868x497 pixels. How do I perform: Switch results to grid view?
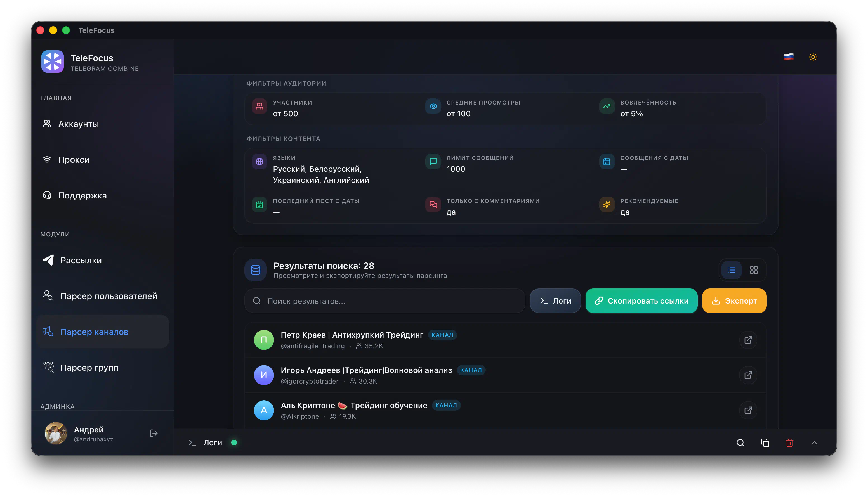click(754, 270)
